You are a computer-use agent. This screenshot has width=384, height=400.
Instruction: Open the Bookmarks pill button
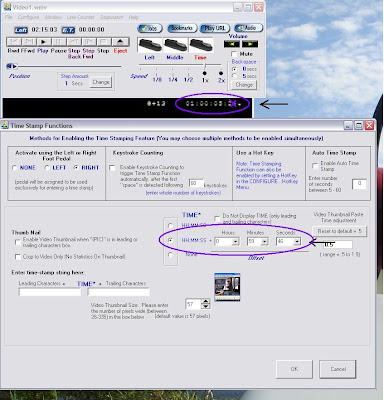coord(182,28)
